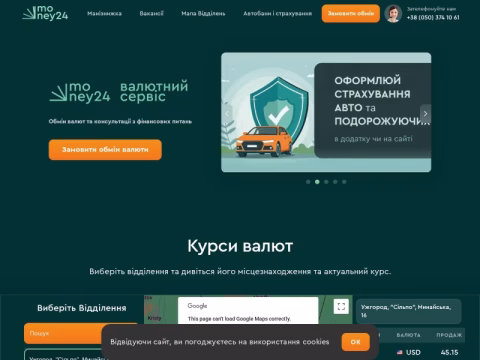This screenshot has height=360, width=480.
Task: Select the fifth carousel dot
Action: point(344,182)
